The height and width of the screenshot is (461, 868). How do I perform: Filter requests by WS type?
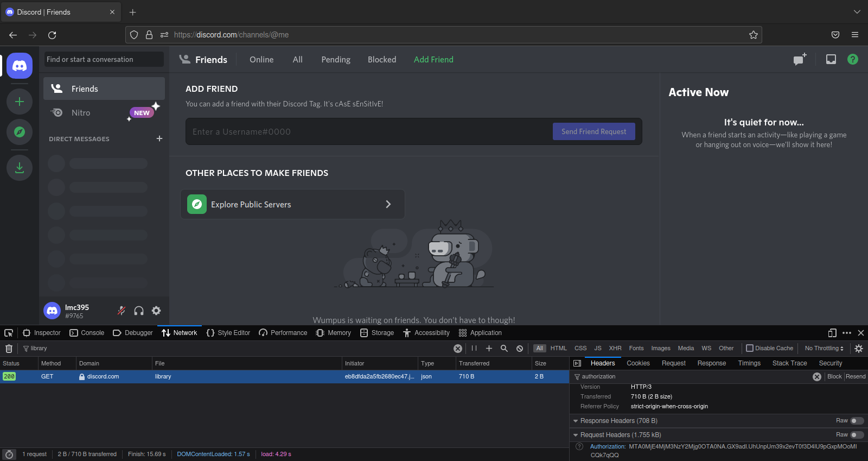point(706,349)
